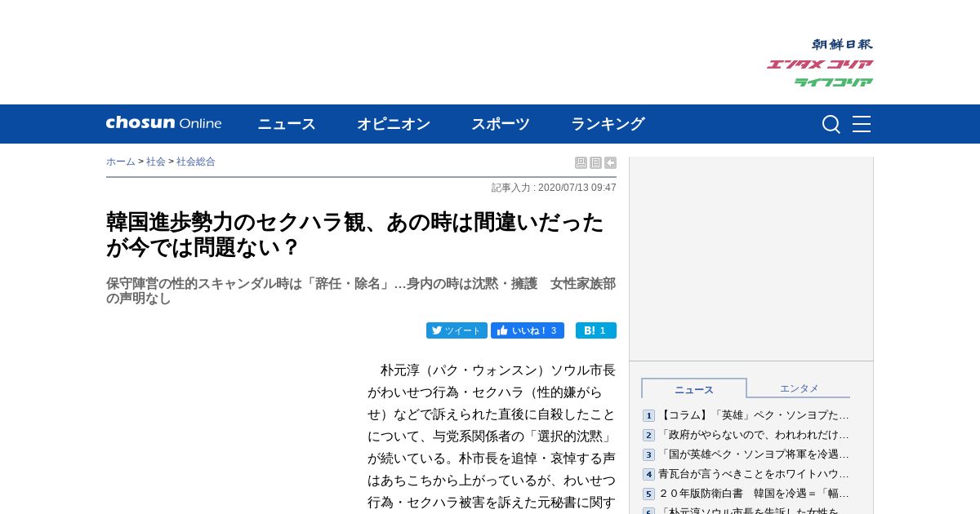Open the ニュース menu
The width and height of the screenshot is (980, 514).
pos(287,124)
